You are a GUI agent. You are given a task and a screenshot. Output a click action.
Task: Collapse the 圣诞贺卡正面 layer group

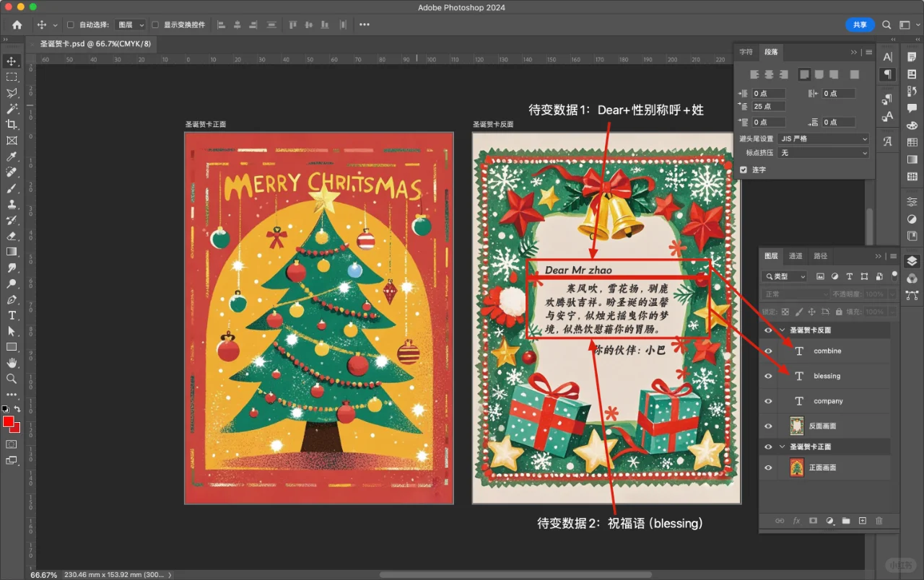(783, 447)
